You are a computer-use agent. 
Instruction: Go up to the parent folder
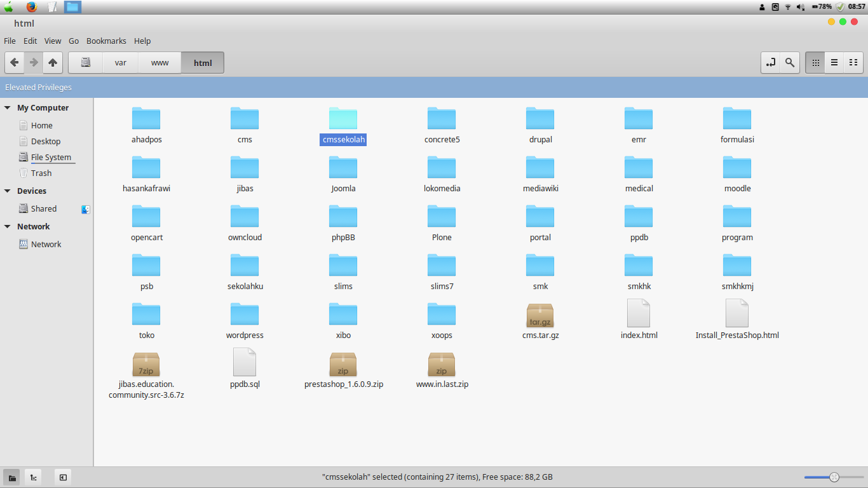point(53,63)
